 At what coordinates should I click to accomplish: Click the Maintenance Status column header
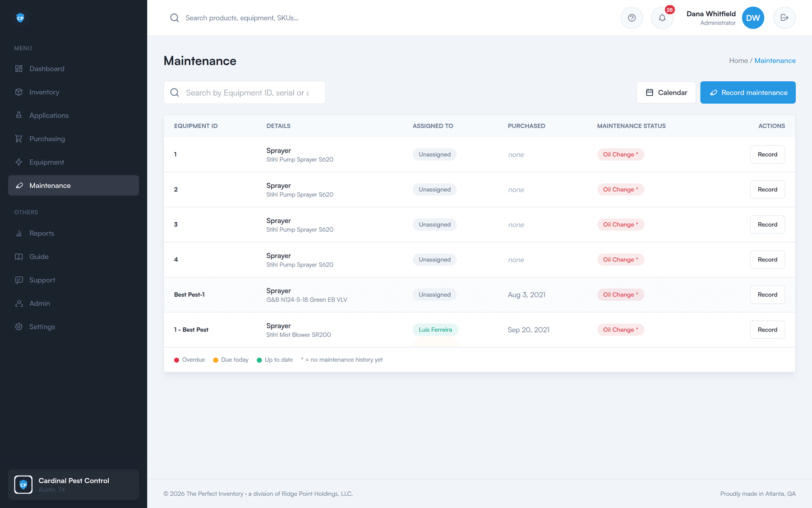(x=631, y=126)
